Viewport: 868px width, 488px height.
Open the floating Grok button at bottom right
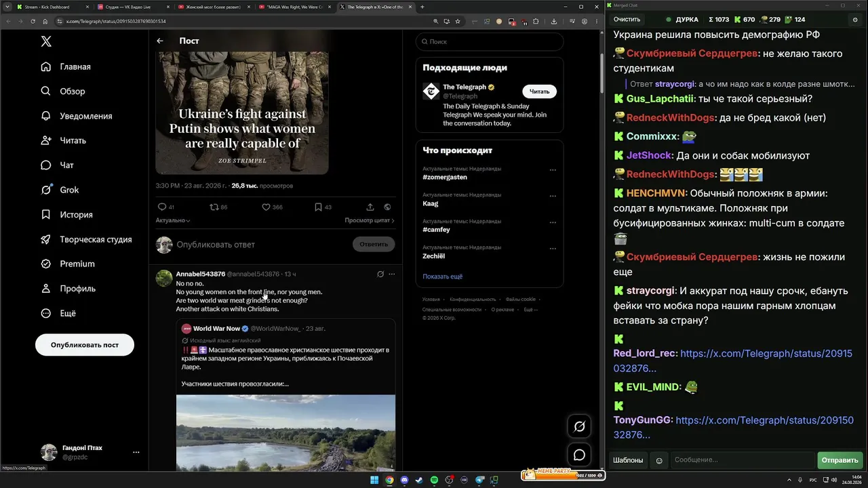pos(579,426)
